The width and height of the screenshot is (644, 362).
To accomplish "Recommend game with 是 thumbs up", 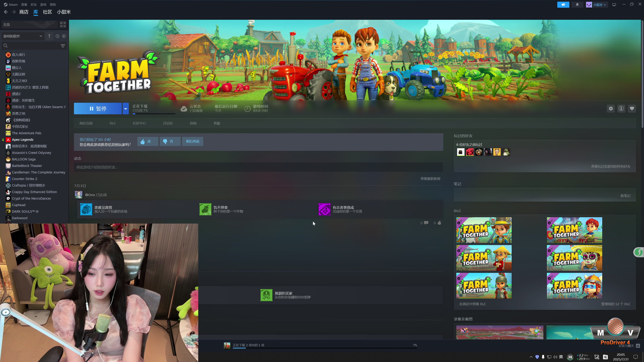I will pos(148,141).
